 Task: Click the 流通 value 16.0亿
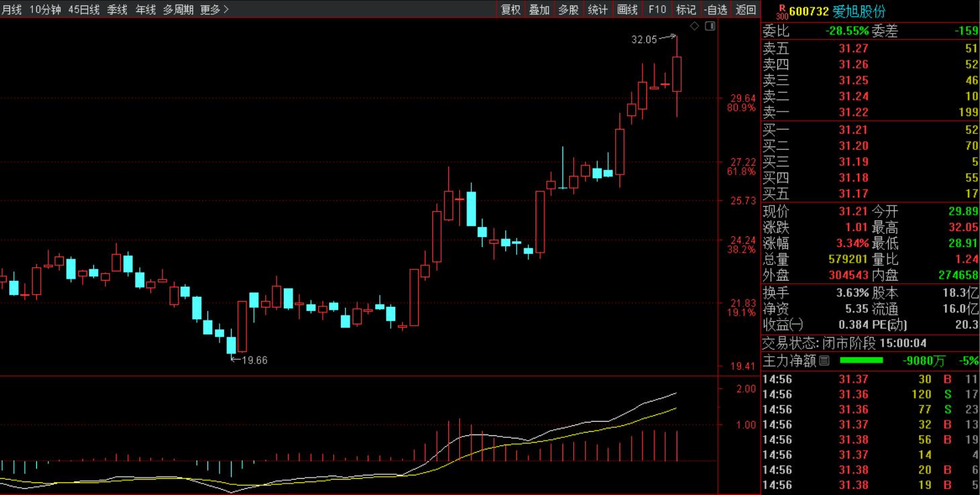click(x=961, y=310)
